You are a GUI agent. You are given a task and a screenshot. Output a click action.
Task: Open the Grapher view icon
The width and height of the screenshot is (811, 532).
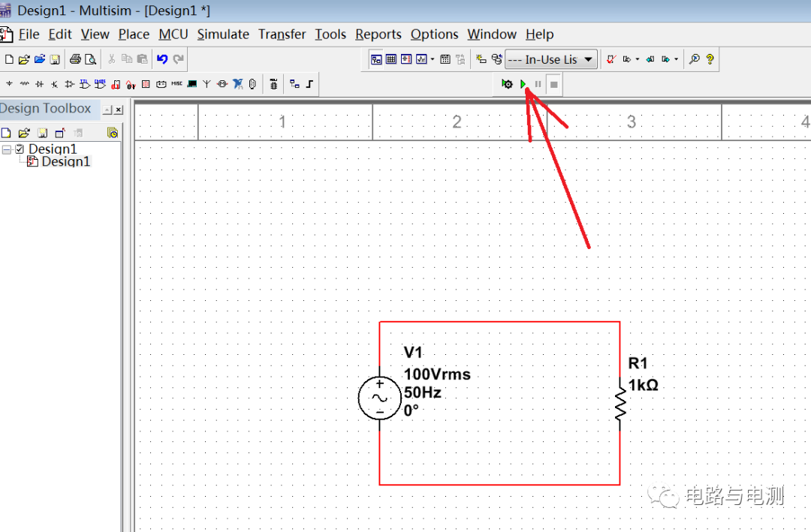coord(421,59)
